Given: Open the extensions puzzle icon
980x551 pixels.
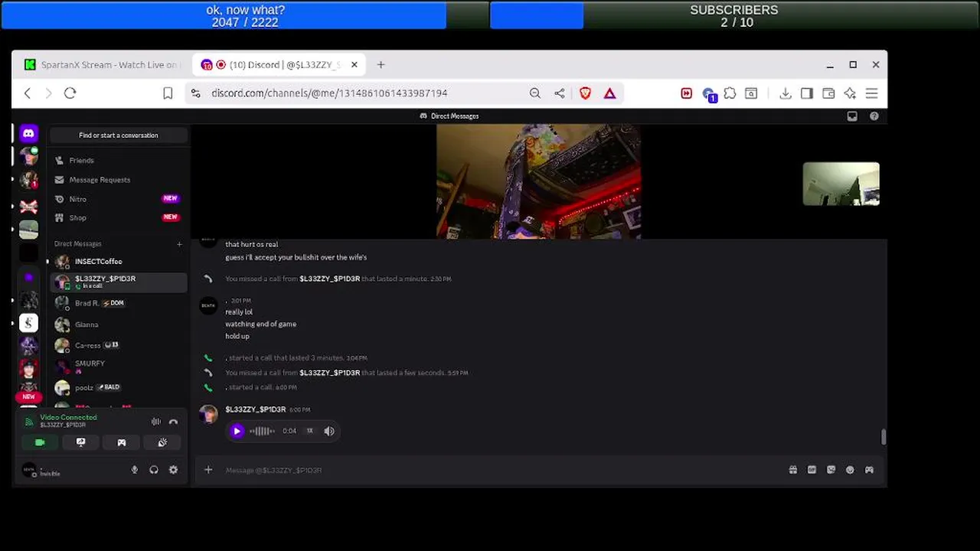Looking at the screenshot, I should point(730,93).
